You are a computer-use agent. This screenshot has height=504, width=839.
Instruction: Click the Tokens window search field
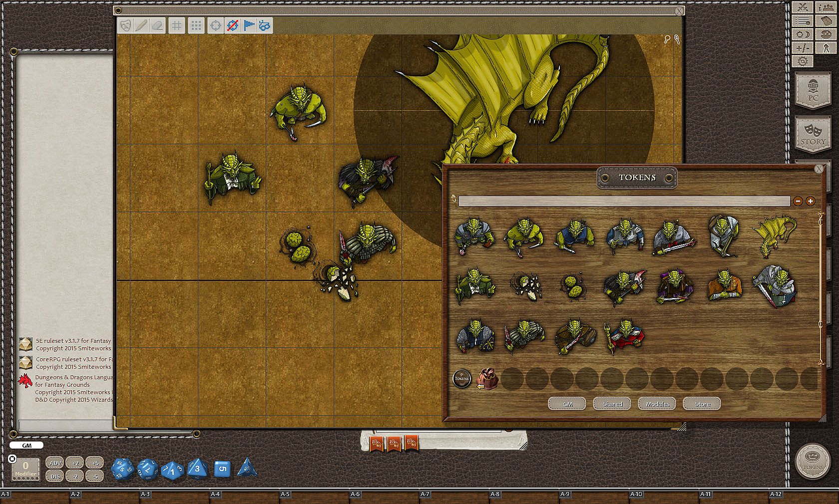point(624,201)
